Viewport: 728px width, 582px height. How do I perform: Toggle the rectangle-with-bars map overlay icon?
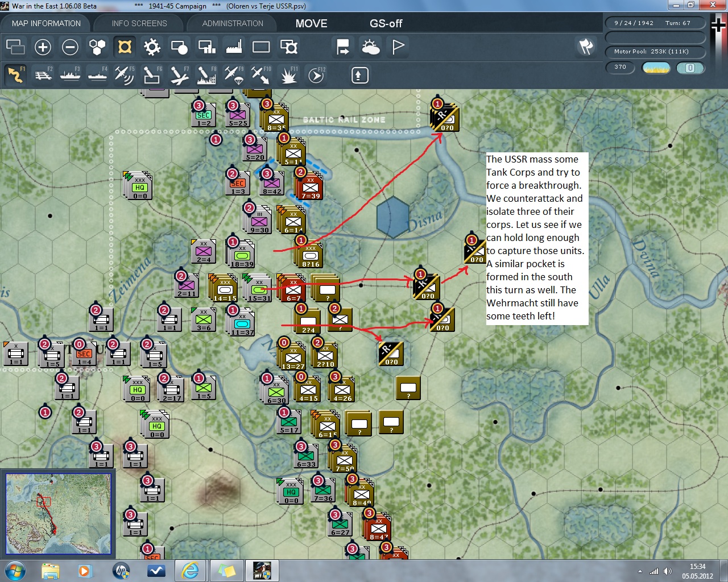[x=206, y=47]
